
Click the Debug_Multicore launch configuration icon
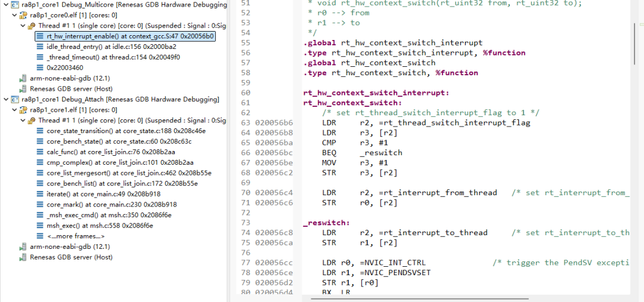15,5
